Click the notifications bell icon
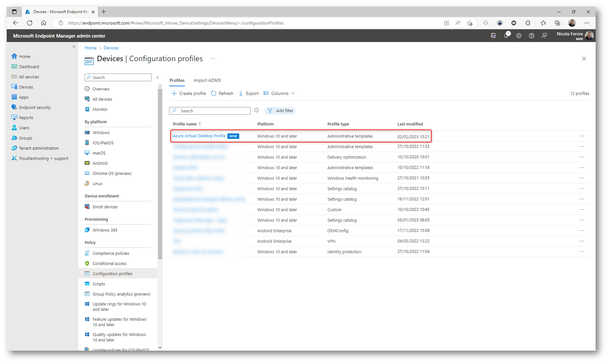Screen dimensions: 609x364 coord(506,35)
